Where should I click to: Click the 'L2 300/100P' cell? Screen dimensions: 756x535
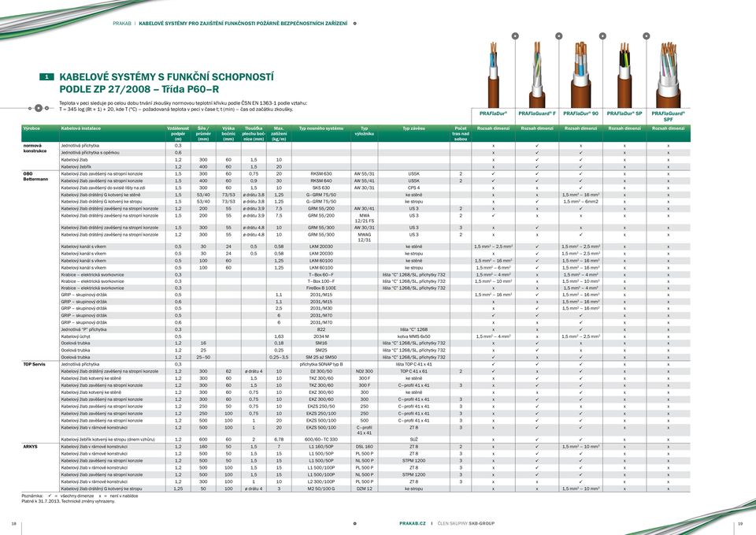click(x=321, y=482)
